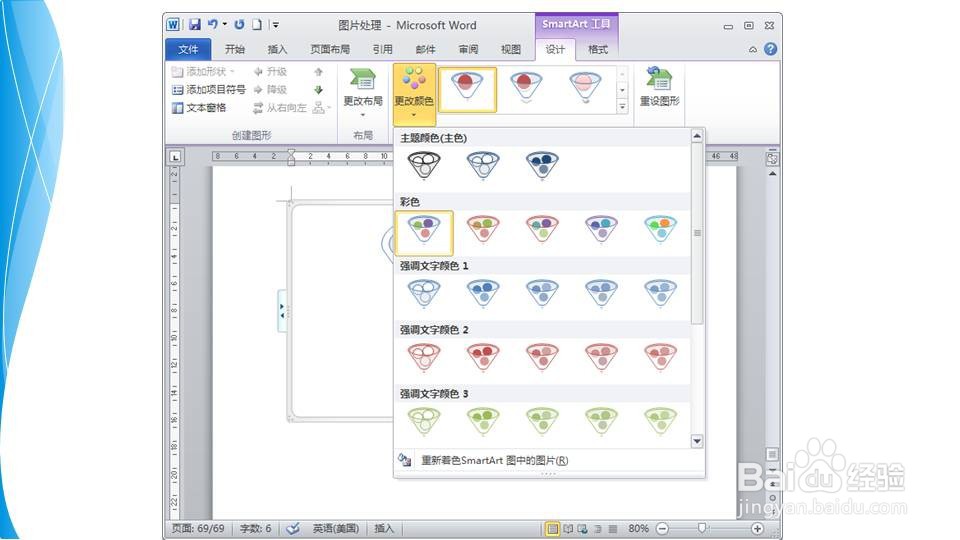Click the 页面: 69/69 status indicator

point(198,528)
